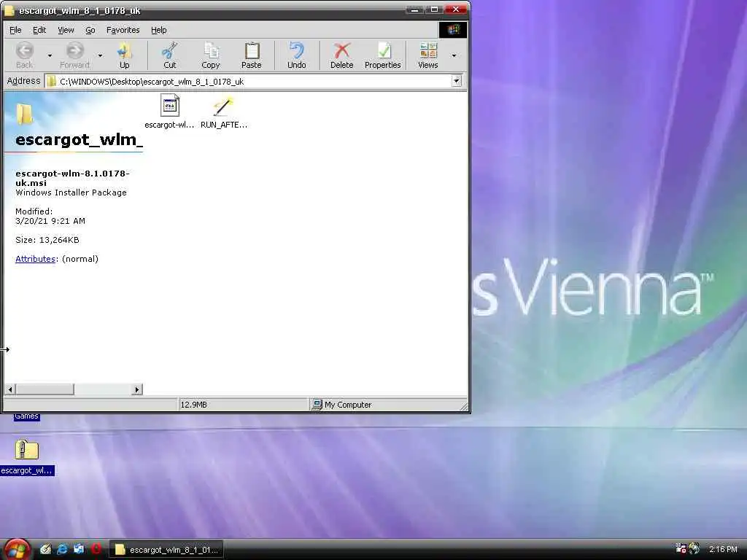Click the left scroll arrow in info pane

coord(10,389)
